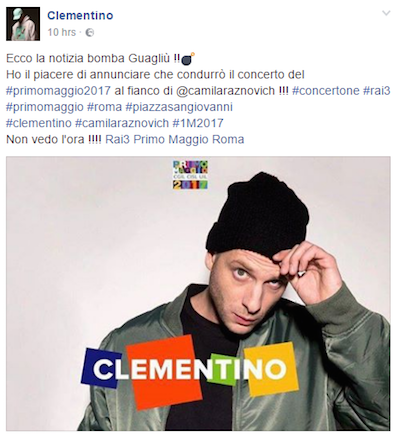Click the Primo Maggio 2017 logo in photo
Screen dimensions: 400x438
[190, 175]
